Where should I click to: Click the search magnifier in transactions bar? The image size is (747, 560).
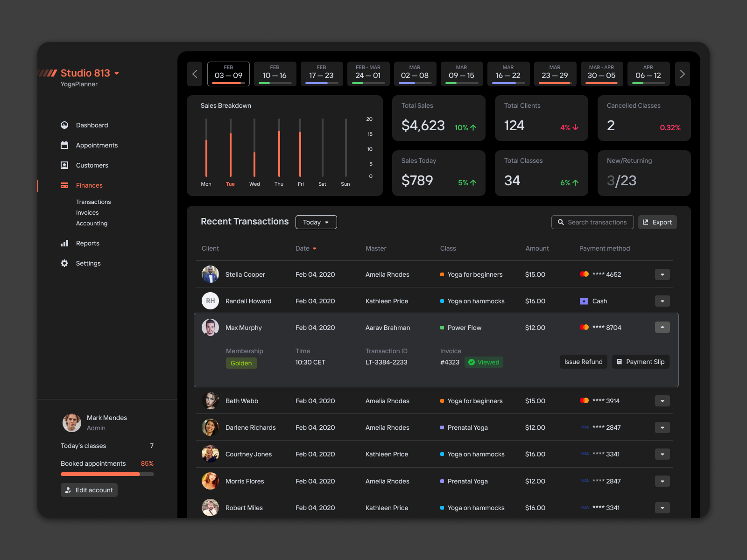tap(561, 222)
